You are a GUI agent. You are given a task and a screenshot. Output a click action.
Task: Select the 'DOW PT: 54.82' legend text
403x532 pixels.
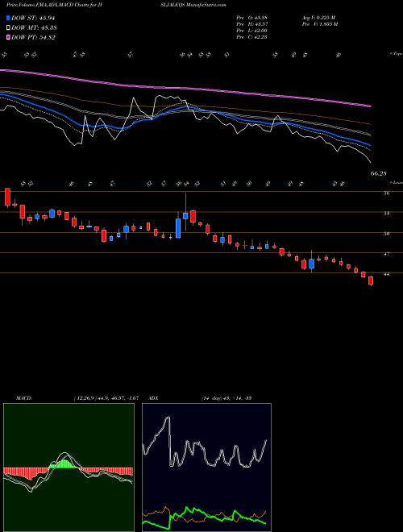tap(33, 38)
